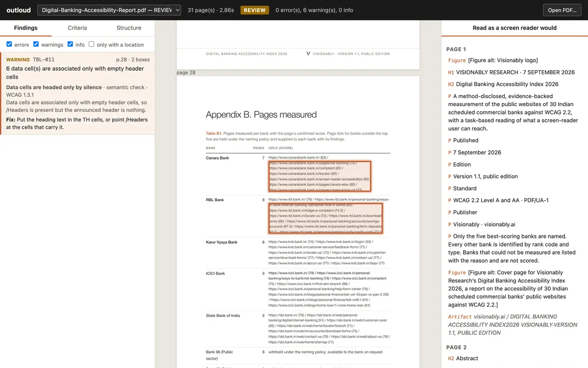Click the P Publisher line
The image size is (588, 368).
click(463, 212)
